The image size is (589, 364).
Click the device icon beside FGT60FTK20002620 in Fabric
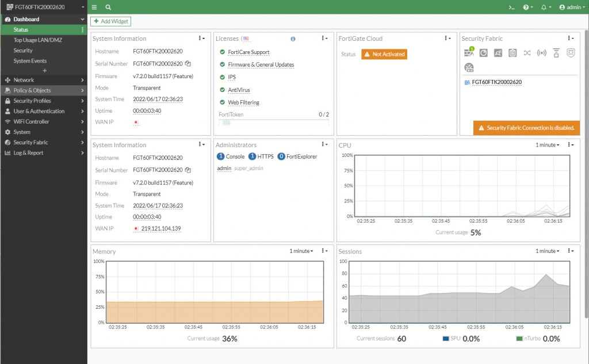467,82
